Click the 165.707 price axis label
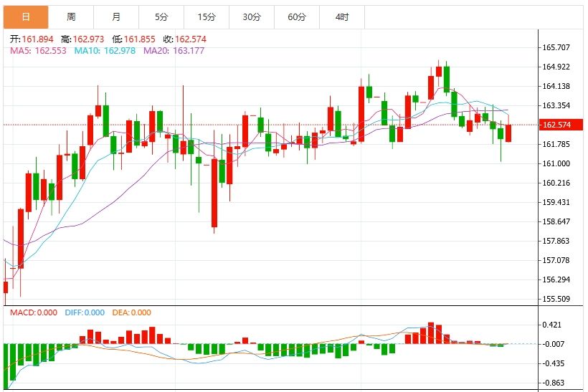588x392 pixels. (x=556, y=47)
